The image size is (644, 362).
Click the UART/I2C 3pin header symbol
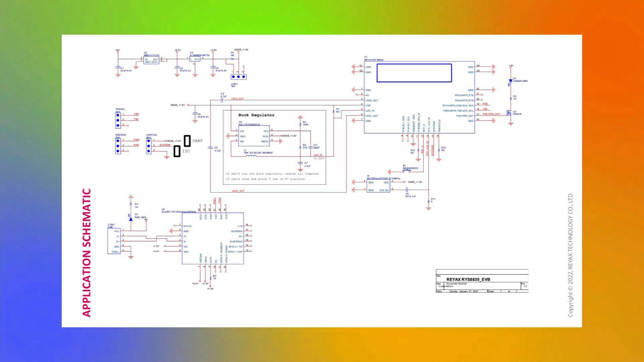[x=149, y=146]
